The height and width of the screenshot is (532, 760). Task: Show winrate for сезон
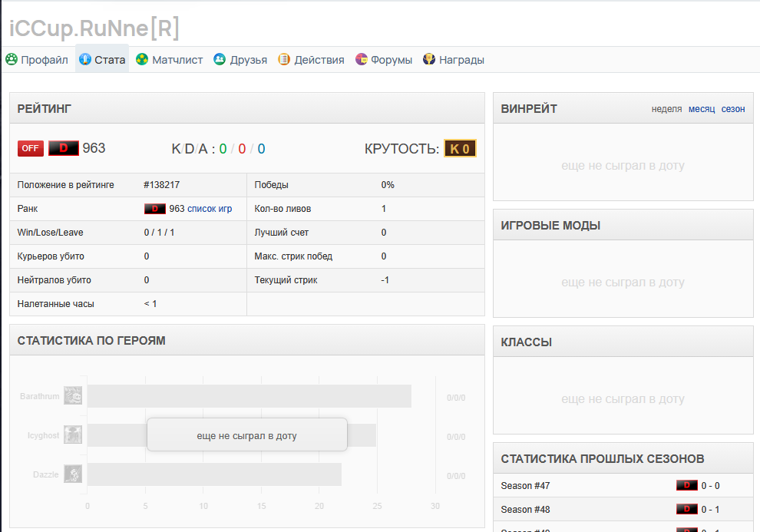733,109
